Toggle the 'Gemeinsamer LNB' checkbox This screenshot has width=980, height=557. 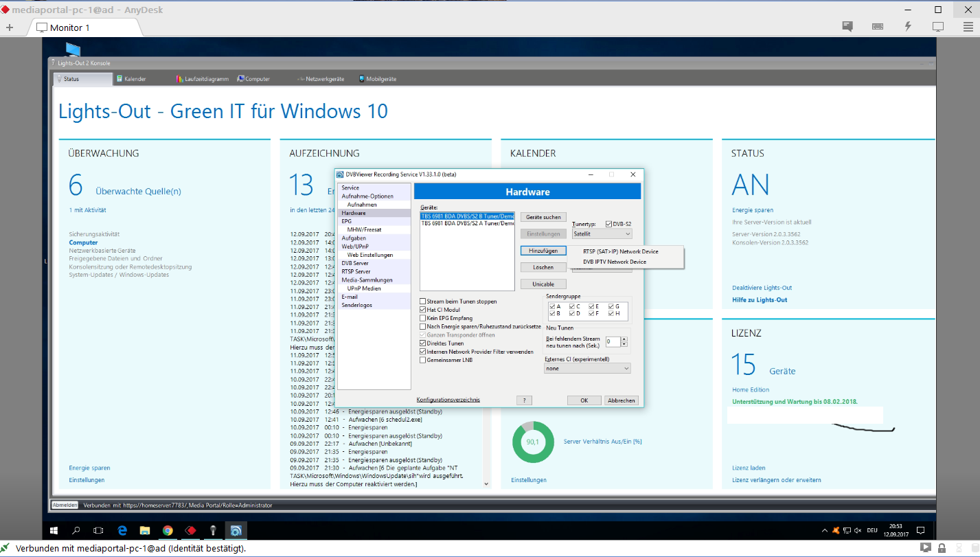click(423, 360)
